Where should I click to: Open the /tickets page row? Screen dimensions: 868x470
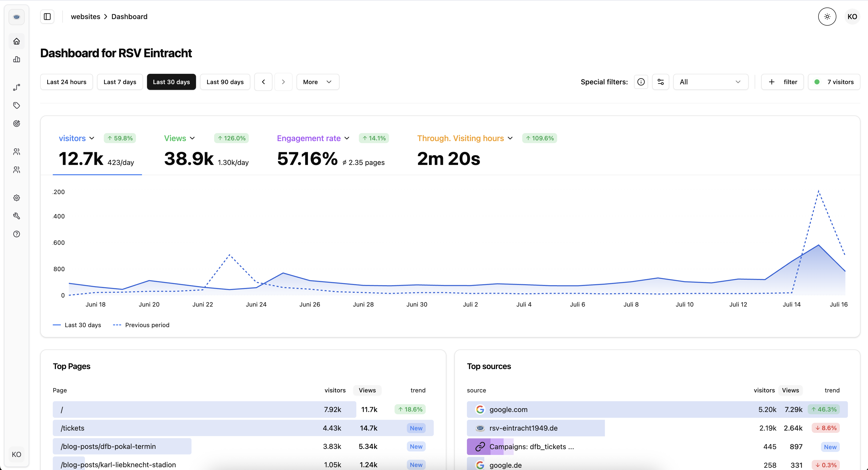point(243,428)
